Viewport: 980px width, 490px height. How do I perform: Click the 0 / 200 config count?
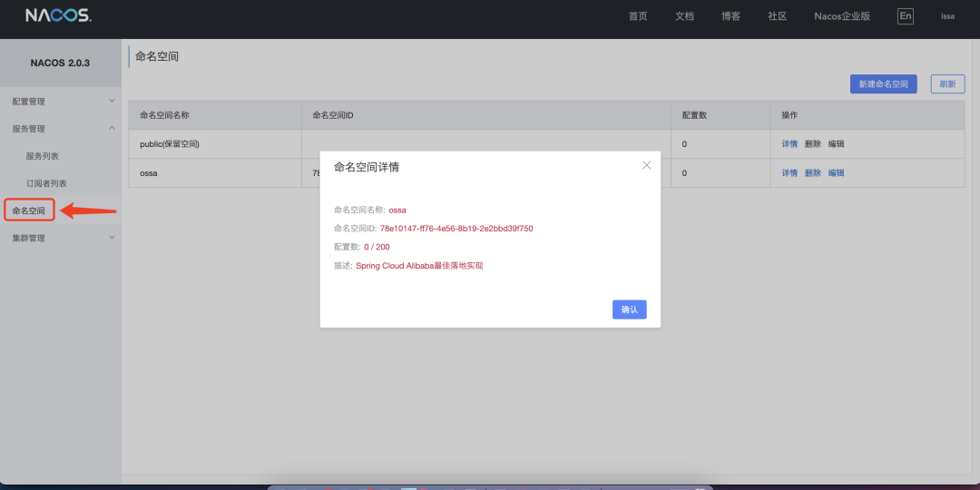[x=377, y=247]
